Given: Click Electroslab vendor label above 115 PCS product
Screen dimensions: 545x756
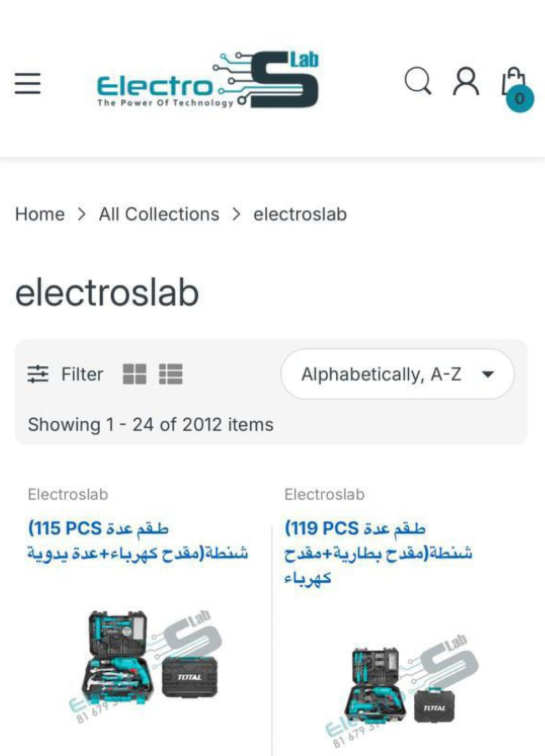Looking at the screenshot, I should point(68,494).
